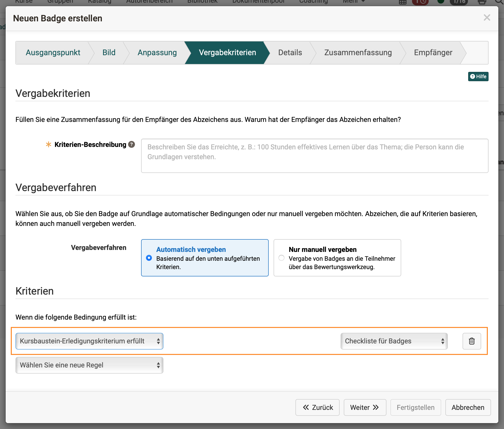Go to the Ausgangspunkt wizard step
The image size is (504, 429).
pos(53,52)
